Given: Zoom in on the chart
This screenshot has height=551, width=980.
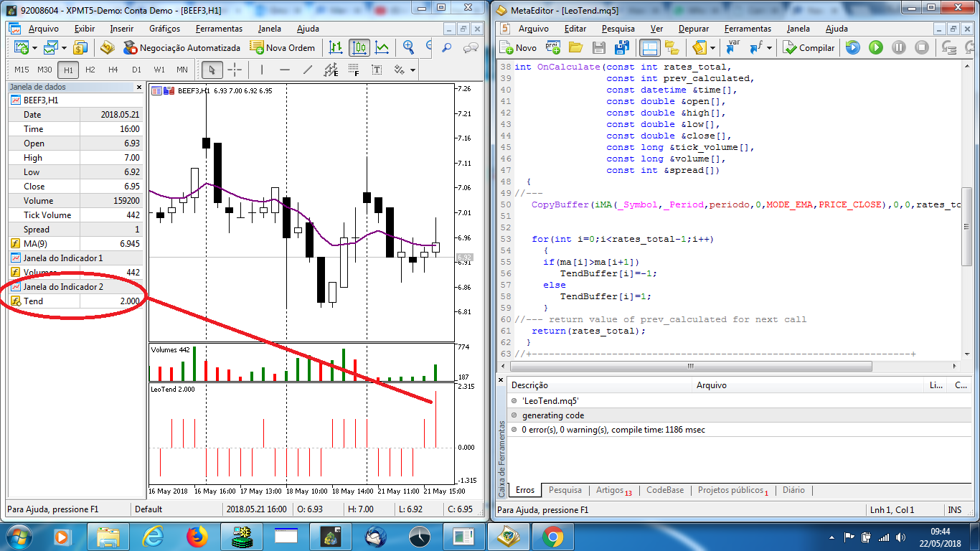Looking at the screenshot, I should click(x=409, y=47).
